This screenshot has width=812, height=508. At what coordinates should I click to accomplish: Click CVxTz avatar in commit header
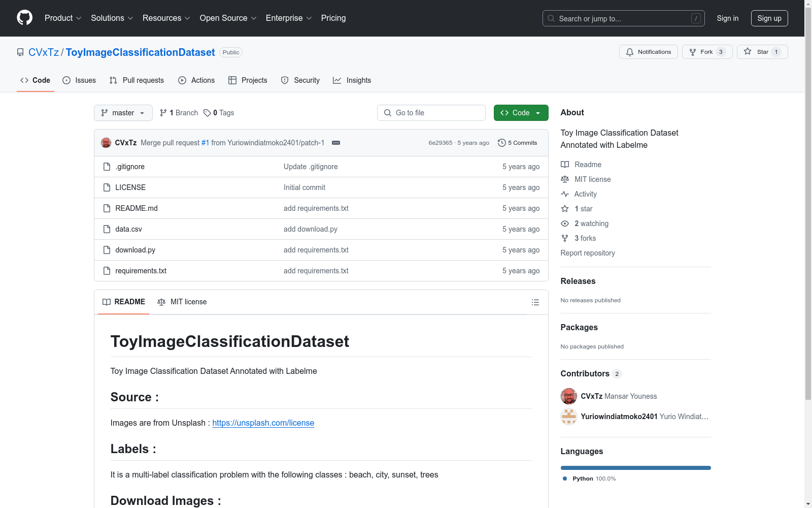point(106,143)
